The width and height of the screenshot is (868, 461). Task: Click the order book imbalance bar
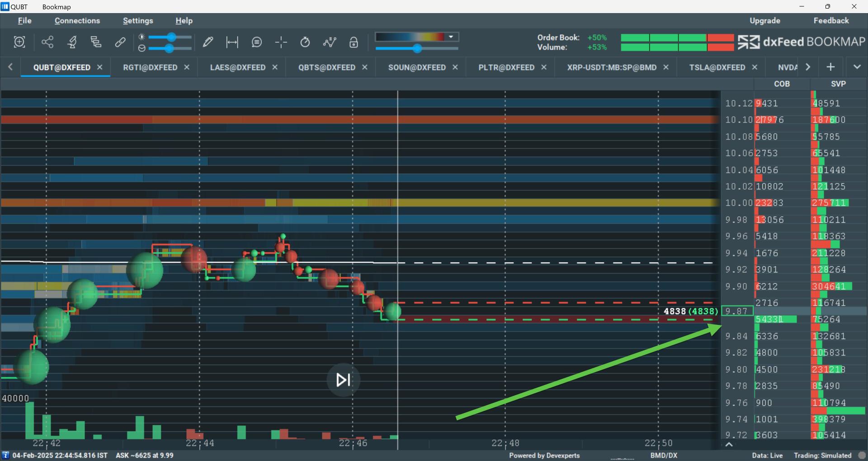coord(677,38)
